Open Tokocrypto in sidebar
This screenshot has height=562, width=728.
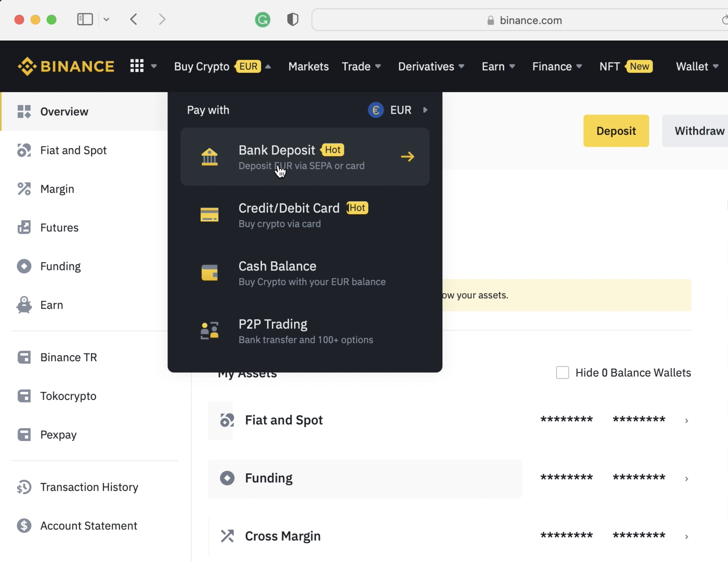click(x=68, y=396)
